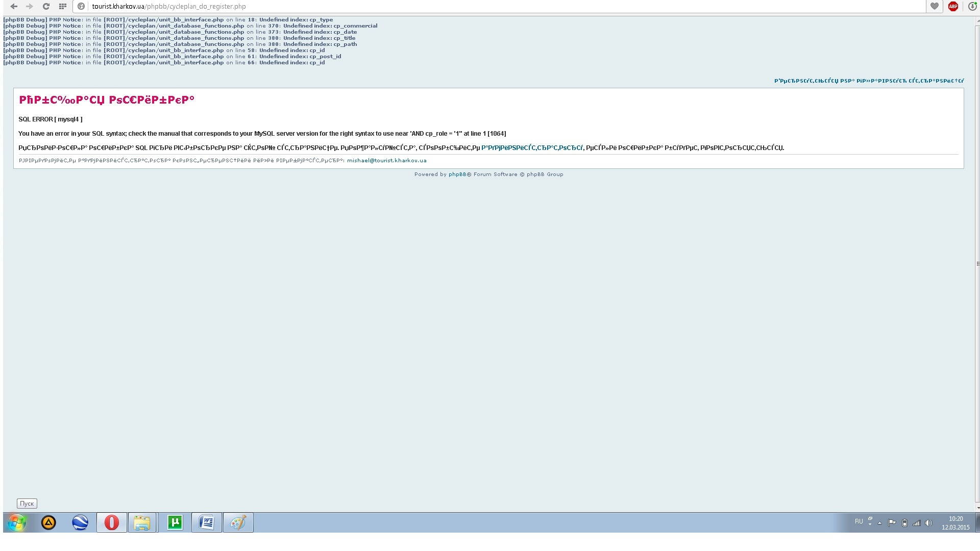
Task: Open the Adblock Plus extension icon
Action: coord(952,6)
